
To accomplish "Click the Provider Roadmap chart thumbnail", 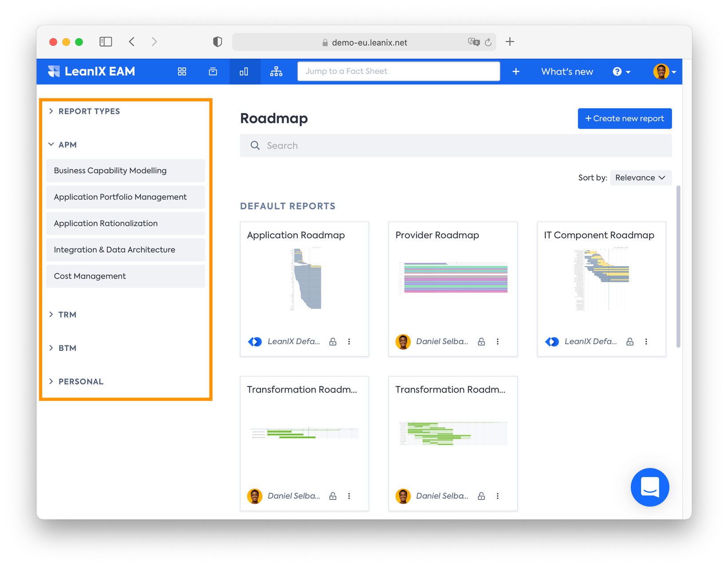I will tap(453, 278).
